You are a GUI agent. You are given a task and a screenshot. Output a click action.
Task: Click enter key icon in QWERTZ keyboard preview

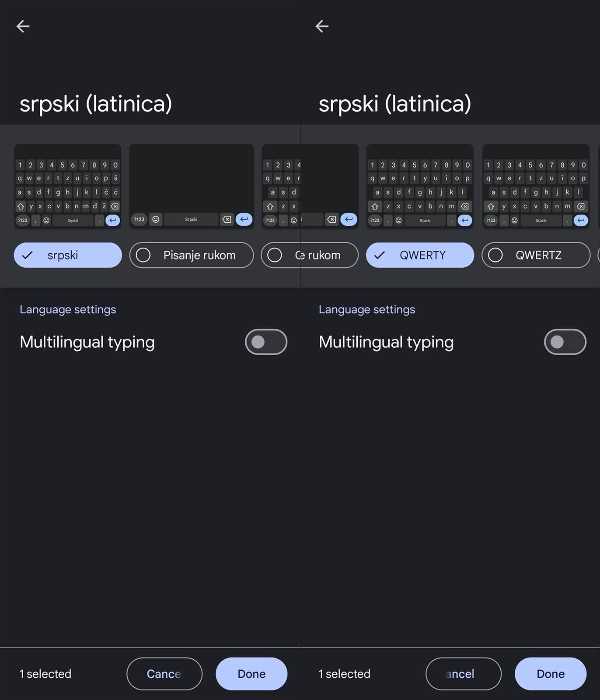point(581,220)
